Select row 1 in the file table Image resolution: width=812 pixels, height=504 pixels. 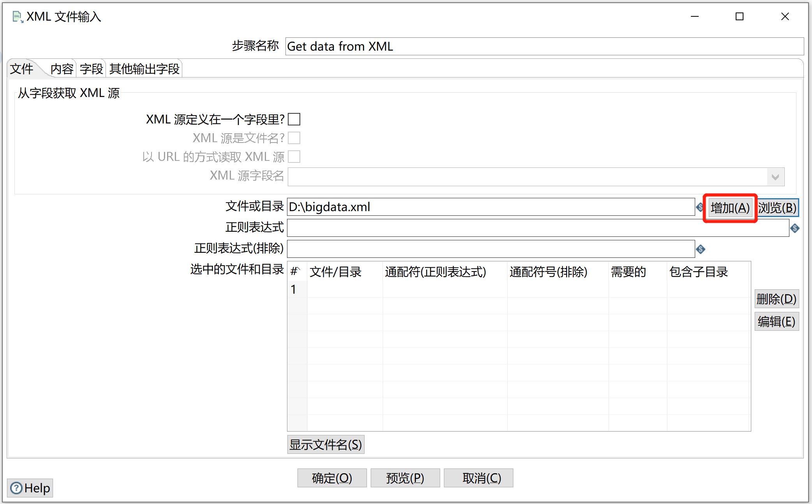click(x=297, y=289)
